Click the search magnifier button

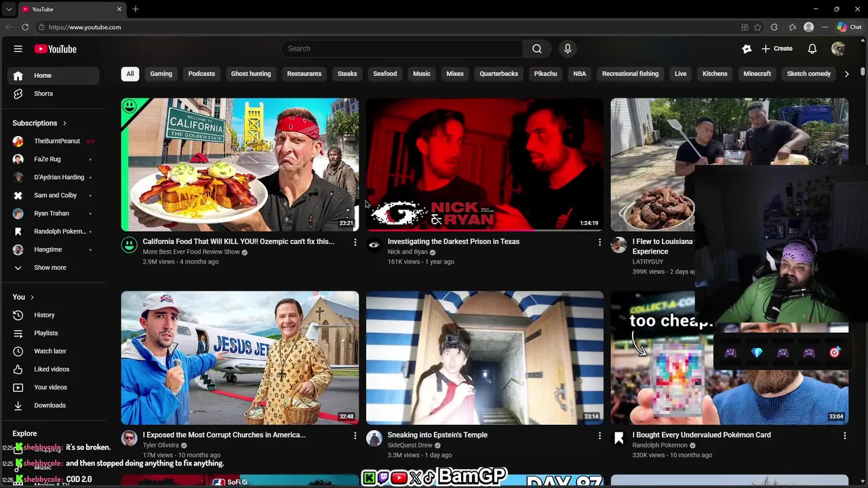click(x=537, y=49)
